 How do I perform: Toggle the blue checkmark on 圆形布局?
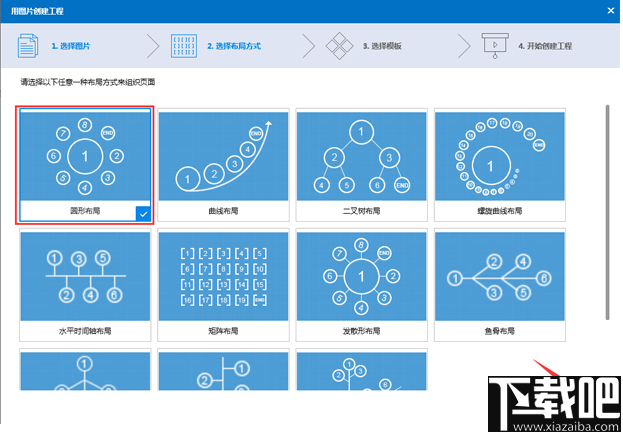143,214
